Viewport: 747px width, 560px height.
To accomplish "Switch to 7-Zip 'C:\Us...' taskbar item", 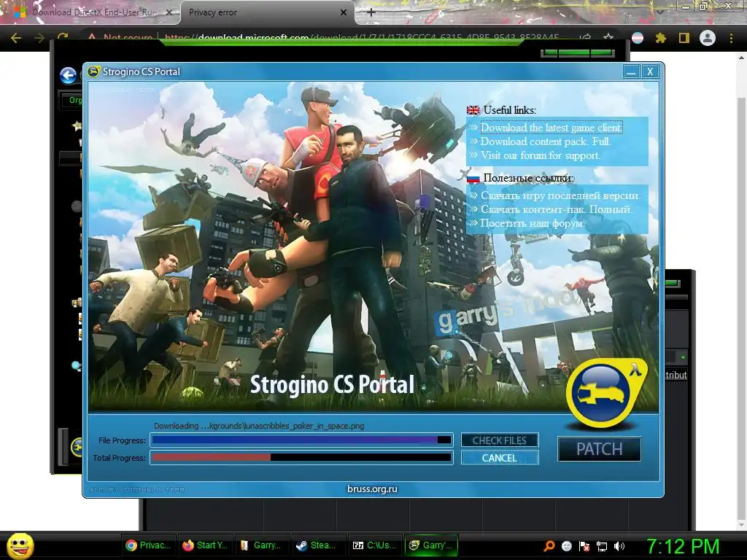I will point(374,545).
